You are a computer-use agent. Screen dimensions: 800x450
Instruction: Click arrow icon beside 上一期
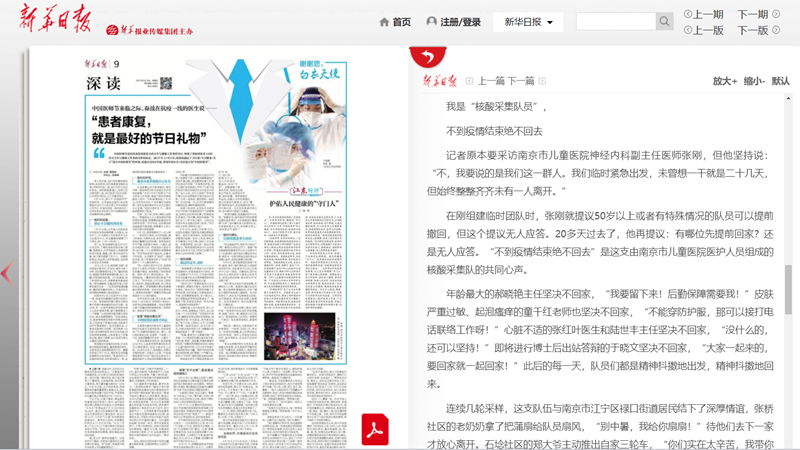688,14
